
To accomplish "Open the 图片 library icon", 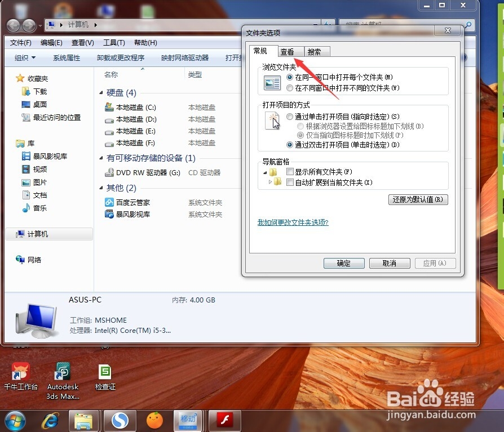I will (26, 182).
